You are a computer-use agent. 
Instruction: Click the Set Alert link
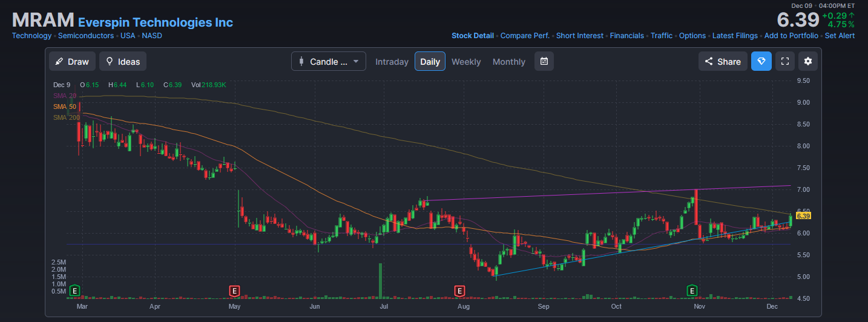(840, 36)
